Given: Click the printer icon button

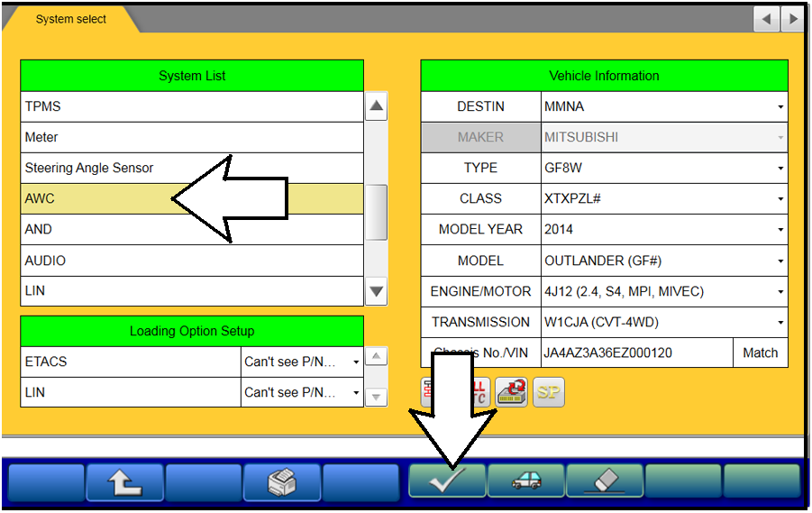Looking at the screenshot, I should pyautogui.click(x=281, y=481).
